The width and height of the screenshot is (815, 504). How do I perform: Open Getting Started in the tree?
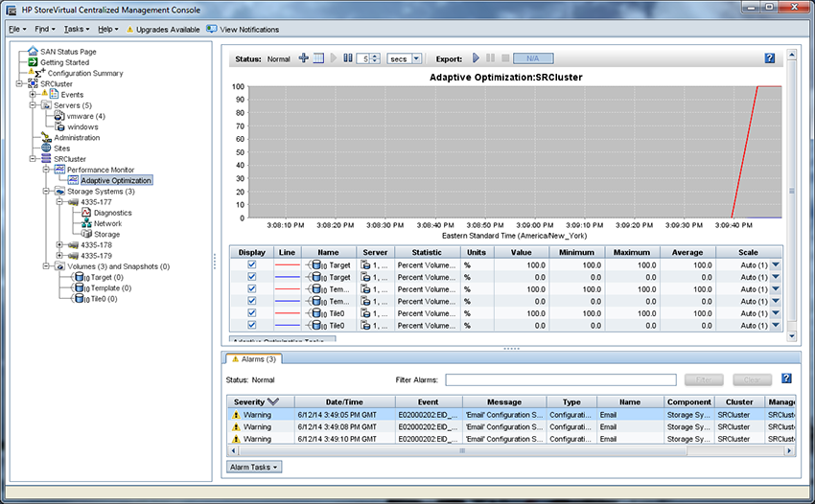point(64,62)
